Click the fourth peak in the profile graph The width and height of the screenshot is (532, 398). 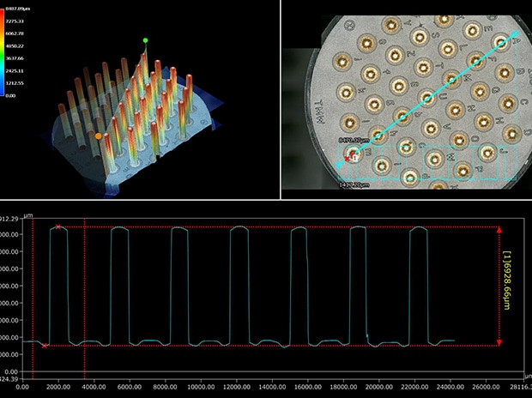pos(238,228)
